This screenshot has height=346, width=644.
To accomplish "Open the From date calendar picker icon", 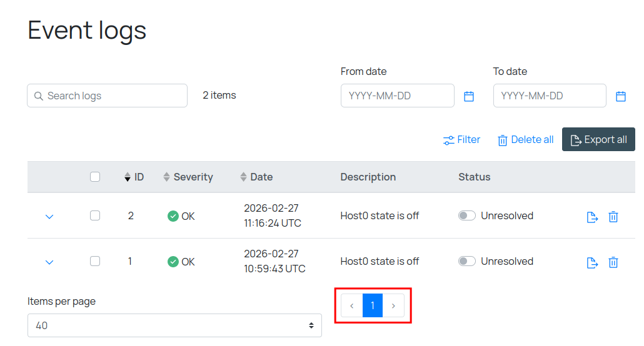I will tap(469, 96).
